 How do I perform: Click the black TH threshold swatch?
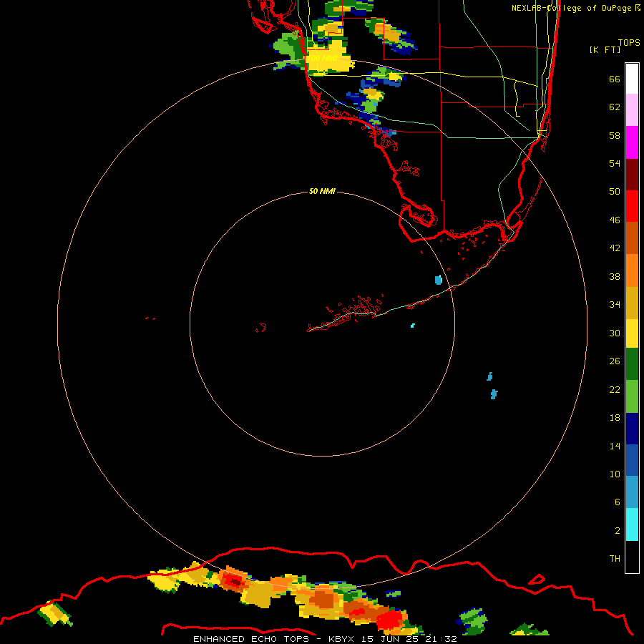pyautogui.click(x=632, y=557)
